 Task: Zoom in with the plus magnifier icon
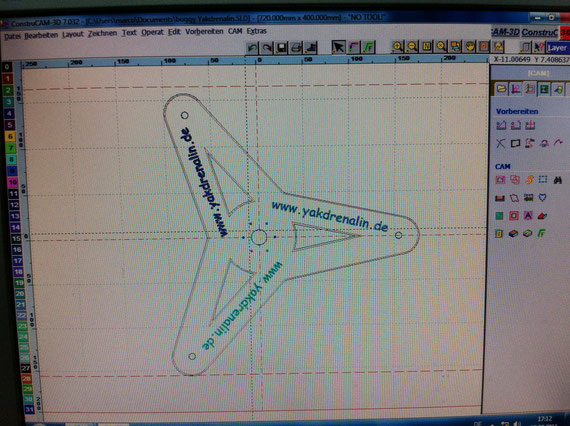point(397,47)
